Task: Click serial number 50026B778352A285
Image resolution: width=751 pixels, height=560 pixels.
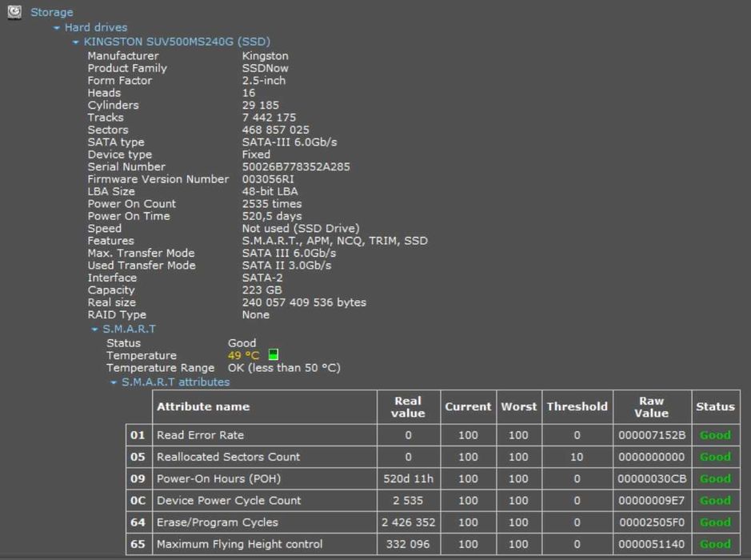Action: [296, 166]
